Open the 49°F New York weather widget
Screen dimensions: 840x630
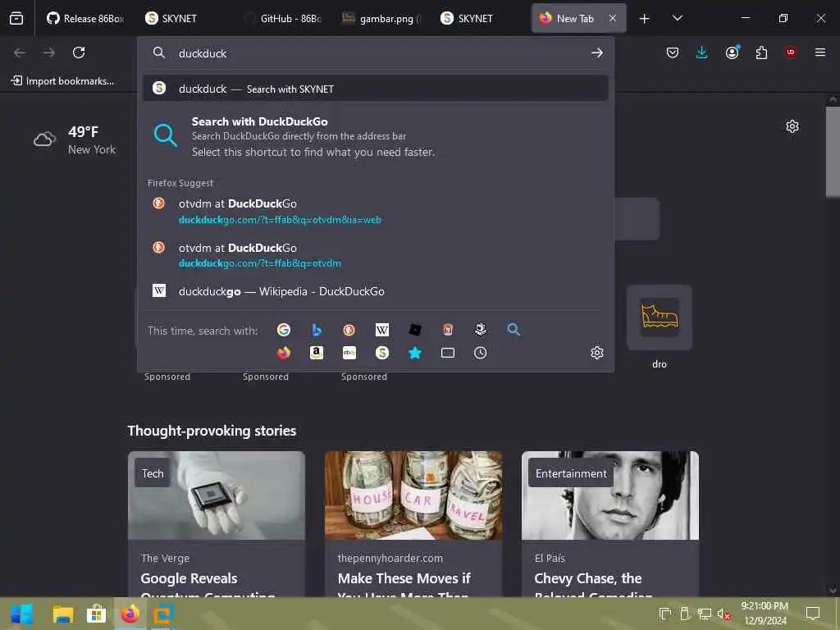coord(75,139)
